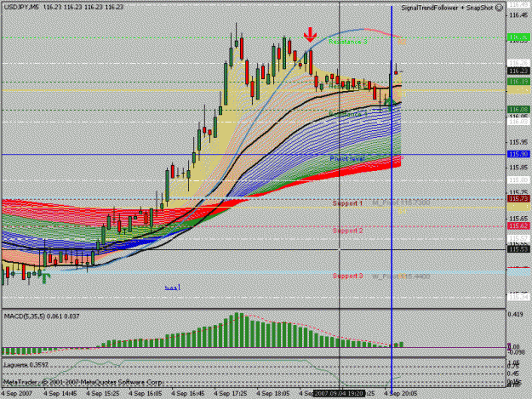Click the 4 Sep 2007 date label
This screenshot has width=532, height=399.
17,394
